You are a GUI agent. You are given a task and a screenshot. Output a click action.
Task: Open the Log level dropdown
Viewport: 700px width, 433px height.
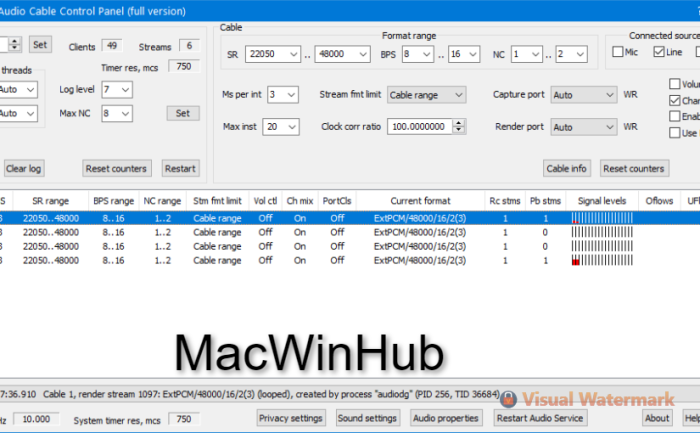coord(117,89)
